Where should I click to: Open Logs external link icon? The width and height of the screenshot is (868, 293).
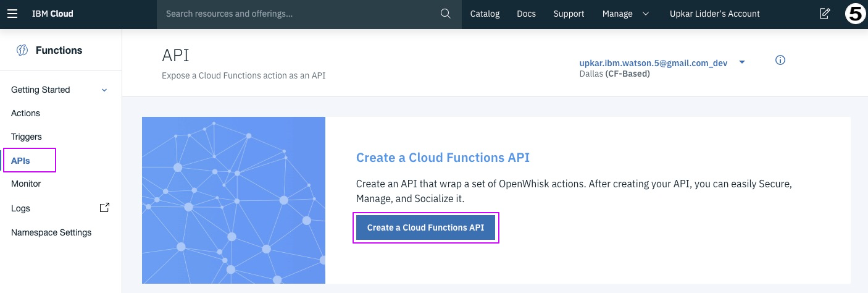(104, 208)
